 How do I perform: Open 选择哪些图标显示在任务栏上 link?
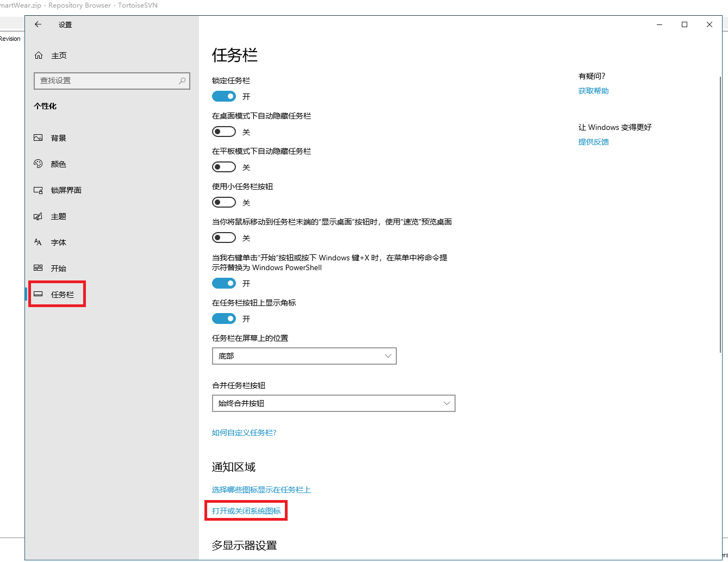(x=261, y=490)
